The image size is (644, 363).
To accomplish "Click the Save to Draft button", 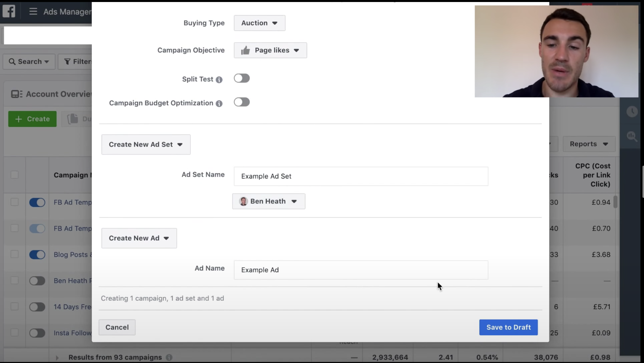I will (508, 327).
